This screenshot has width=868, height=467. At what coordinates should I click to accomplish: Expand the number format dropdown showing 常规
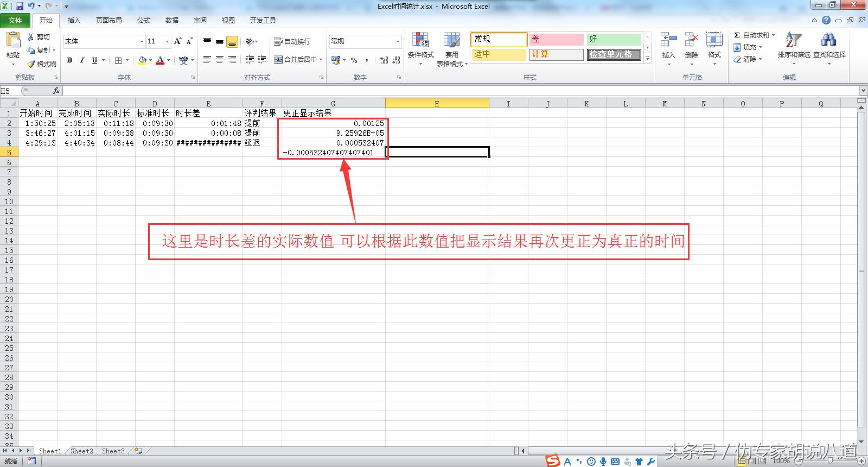(x=397, y=41)
